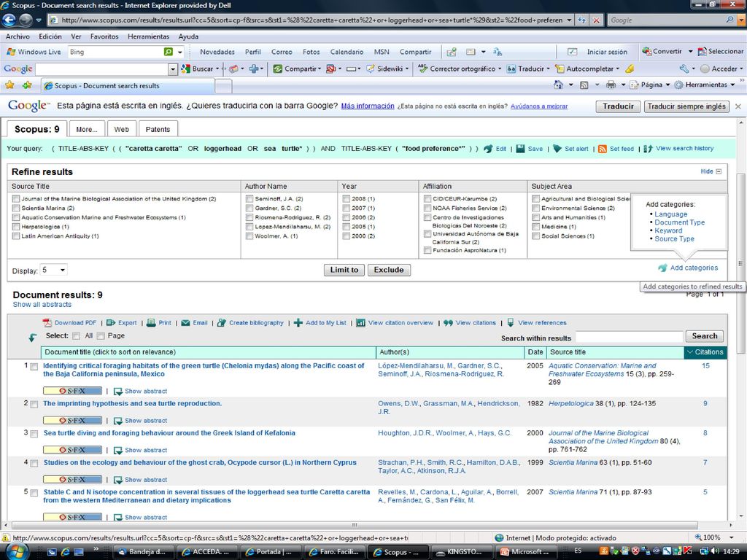
Task: Check the NOAA Fisheries Service affiliation filter
Action: [x=427, y=208]
